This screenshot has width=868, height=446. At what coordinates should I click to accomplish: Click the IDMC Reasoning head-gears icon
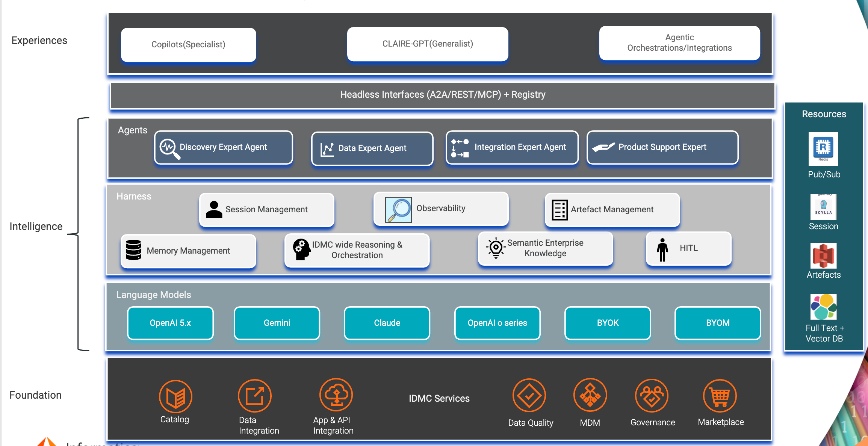pos(302,249)
